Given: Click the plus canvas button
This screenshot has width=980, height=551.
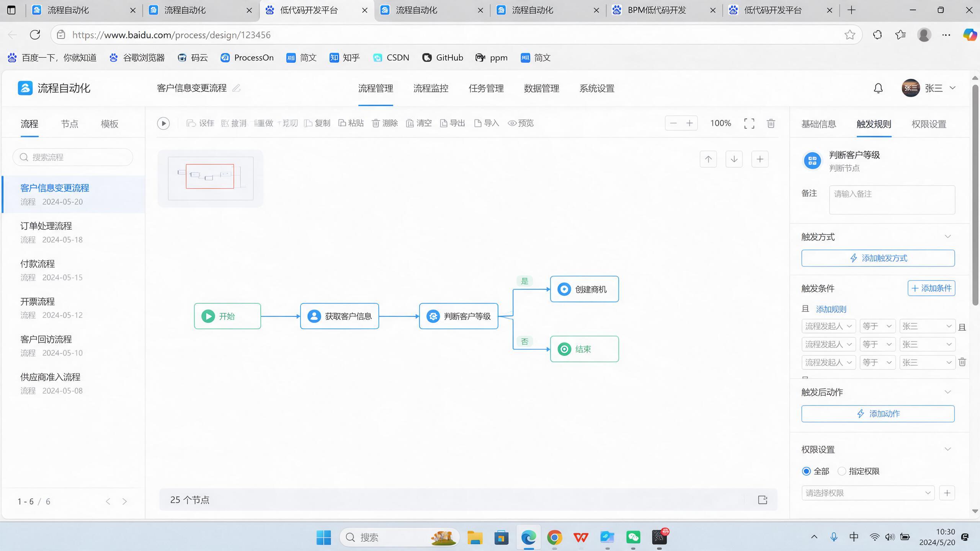Looking at the screenshot, I should click(x=760, y=159).
